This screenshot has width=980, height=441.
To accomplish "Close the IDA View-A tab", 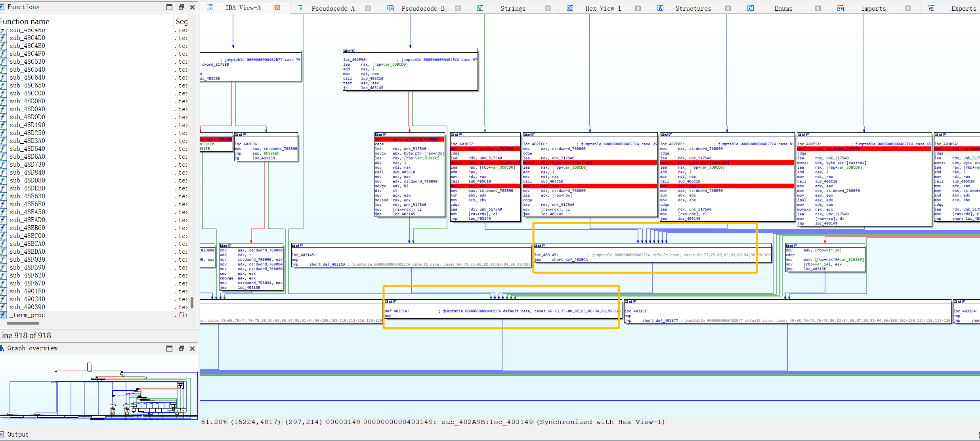I will point(277,8).
